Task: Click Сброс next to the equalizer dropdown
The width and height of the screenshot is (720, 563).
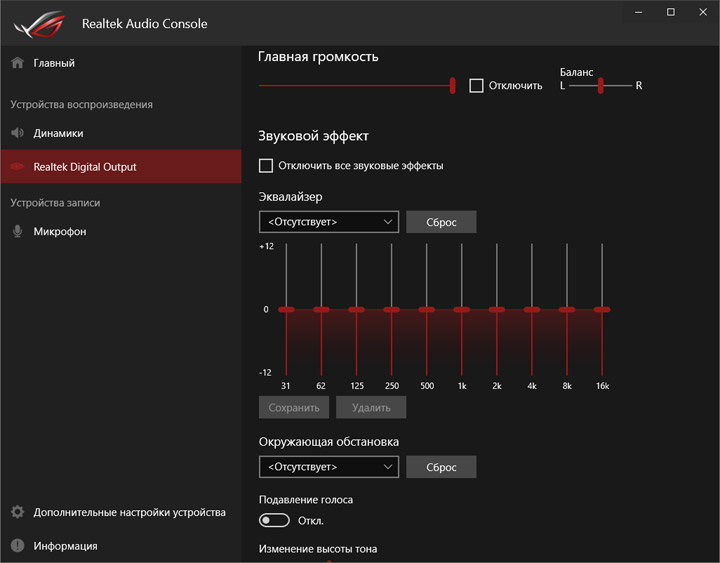Action: point(441,222)
